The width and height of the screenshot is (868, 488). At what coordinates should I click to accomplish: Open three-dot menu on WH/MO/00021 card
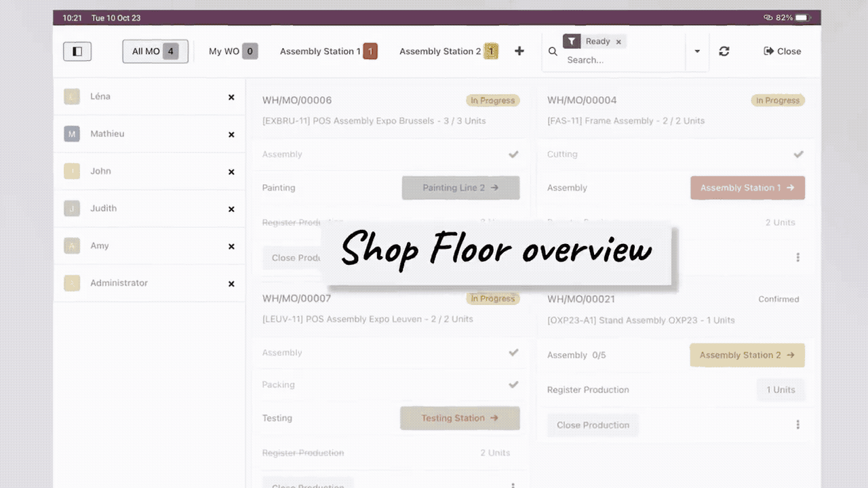coord(797,424)
